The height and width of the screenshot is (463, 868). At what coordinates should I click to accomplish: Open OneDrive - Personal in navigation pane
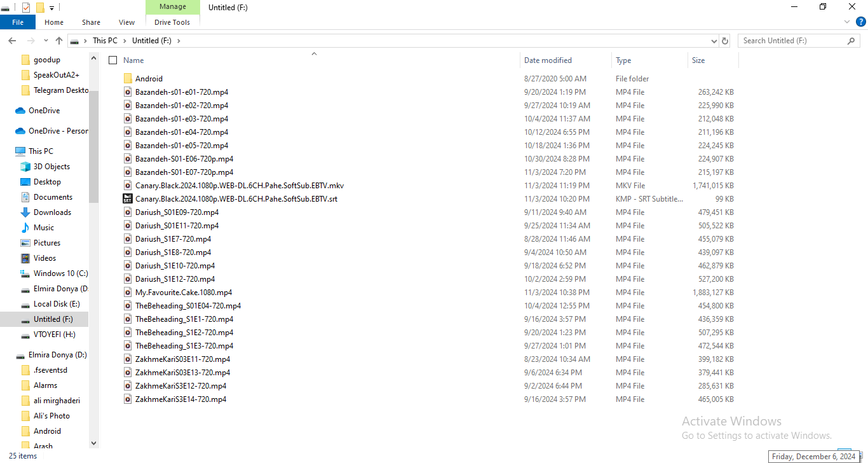58,131
